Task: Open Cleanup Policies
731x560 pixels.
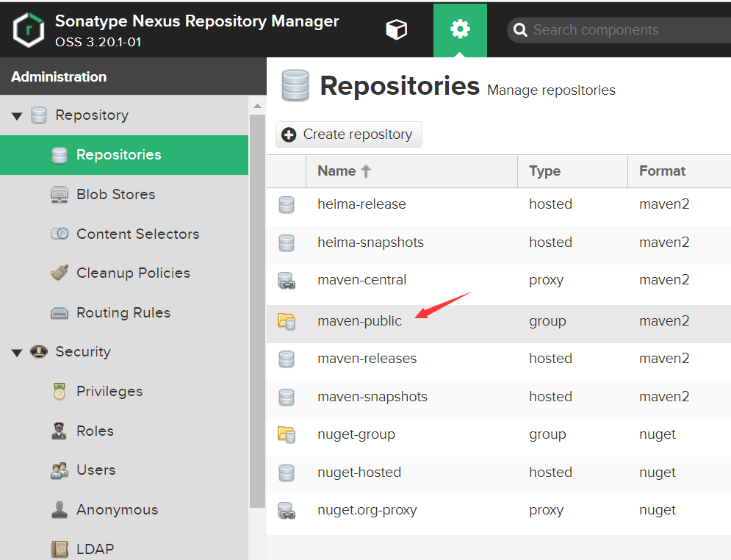Action: [x=133, y=273]
